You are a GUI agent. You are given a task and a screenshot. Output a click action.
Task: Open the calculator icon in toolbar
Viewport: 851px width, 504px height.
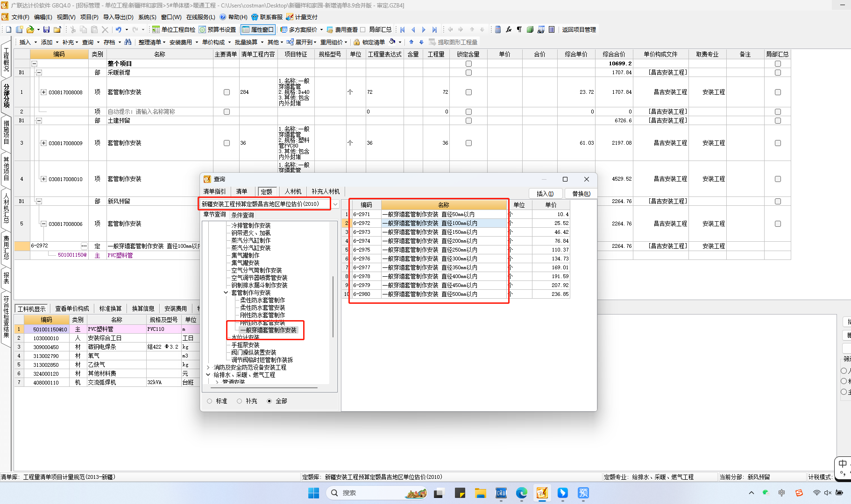[498, 29]
